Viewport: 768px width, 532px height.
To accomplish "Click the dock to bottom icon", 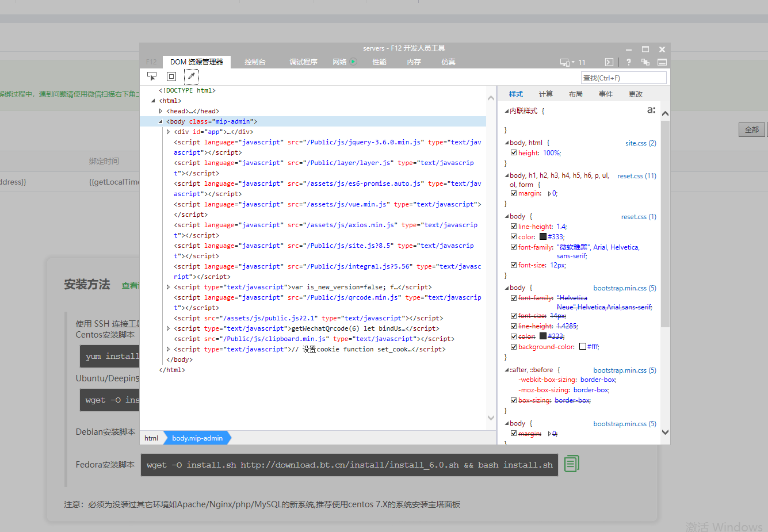I will (662, 62).
